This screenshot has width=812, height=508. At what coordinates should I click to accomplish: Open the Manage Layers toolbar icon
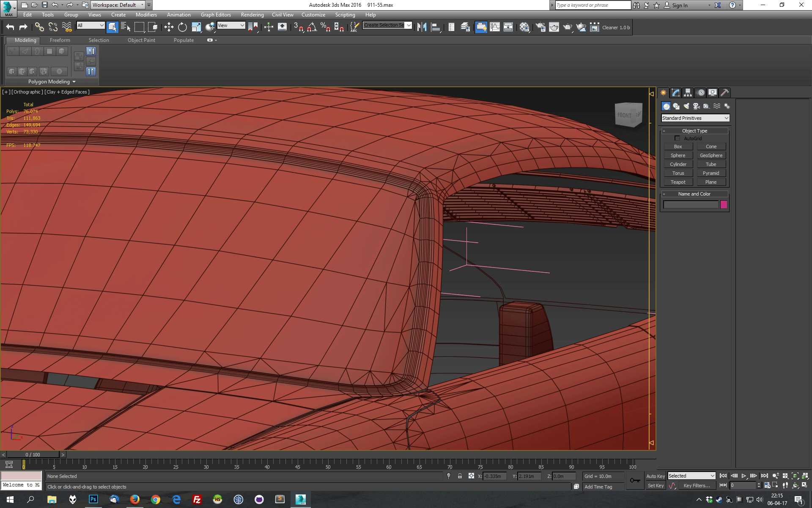pyautogui.click(x=465, y=28)
